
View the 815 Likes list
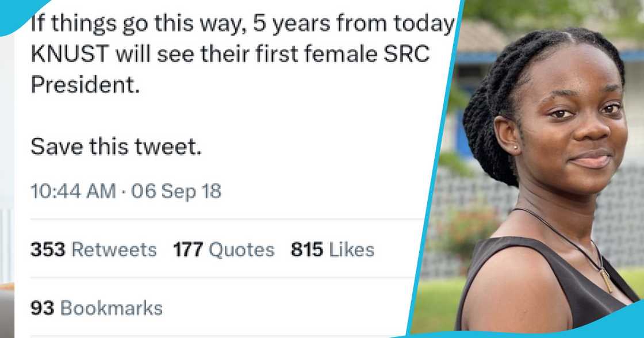[x=332, y=249]
